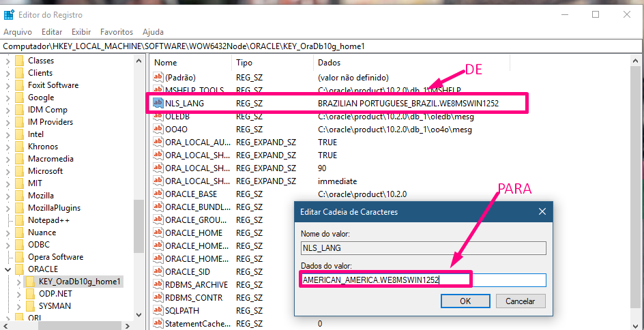644x330 pixels.
Task: Click the Dados do valor input field
Action: 423,280
